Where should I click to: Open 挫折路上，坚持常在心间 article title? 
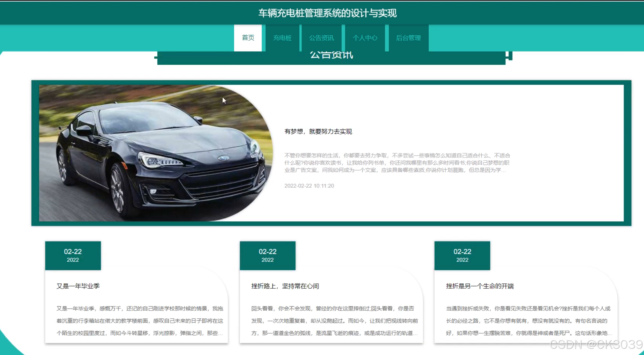click(285, 286)
